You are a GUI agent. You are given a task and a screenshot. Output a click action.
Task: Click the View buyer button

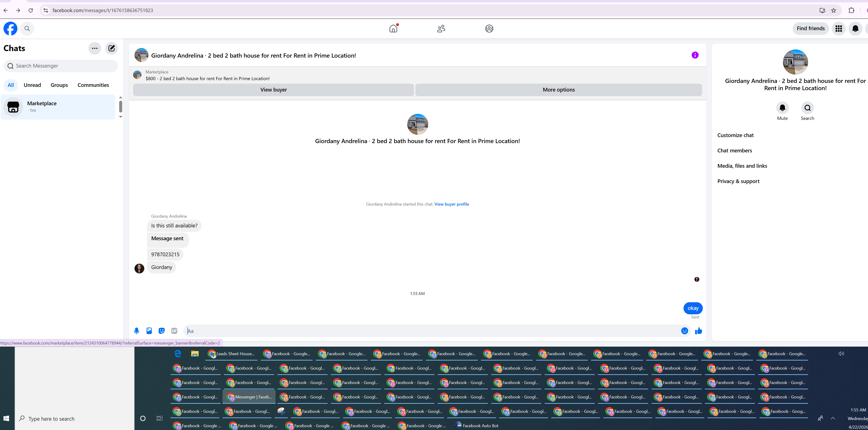pyautogui.click(x=273, y=90)
